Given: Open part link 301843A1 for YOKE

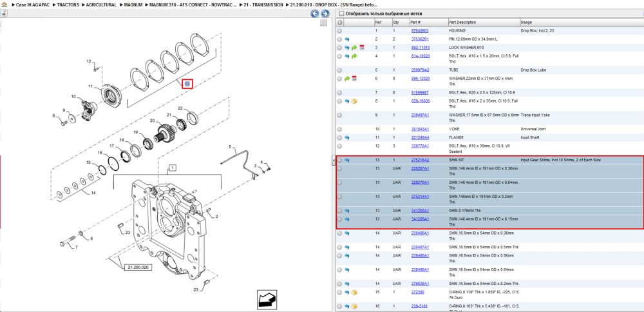Looking at the screenshot, I should [420, 129].
